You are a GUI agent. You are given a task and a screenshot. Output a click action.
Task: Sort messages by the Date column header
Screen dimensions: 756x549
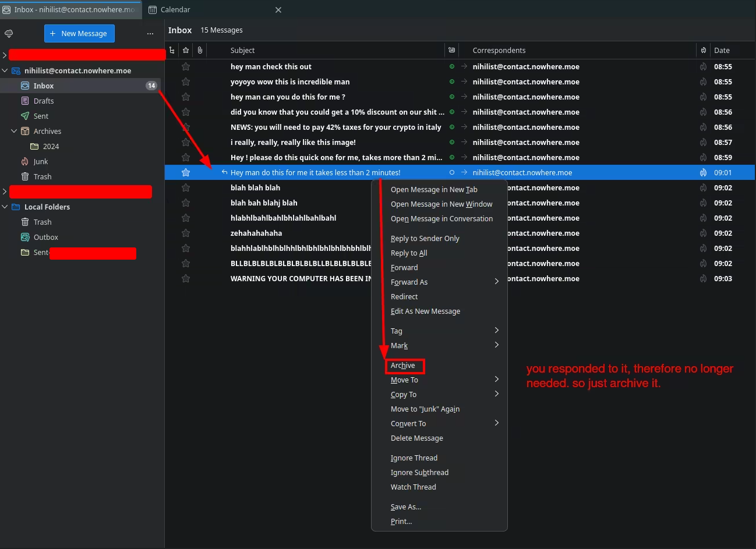tap(722, 51)
